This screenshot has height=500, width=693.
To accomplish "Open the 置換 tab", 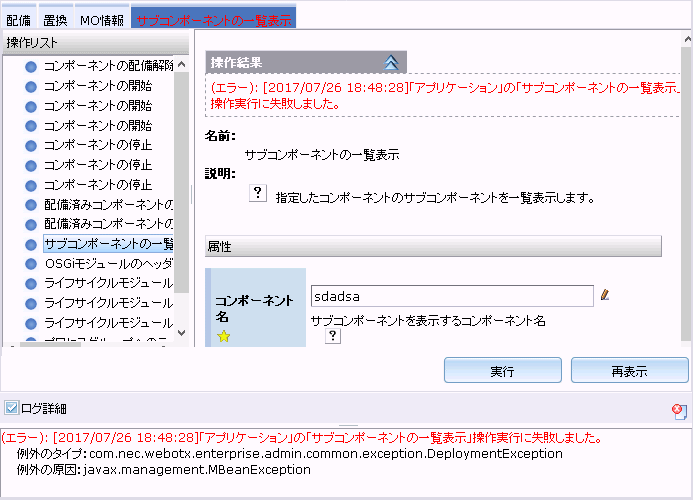I will point(55,19).
